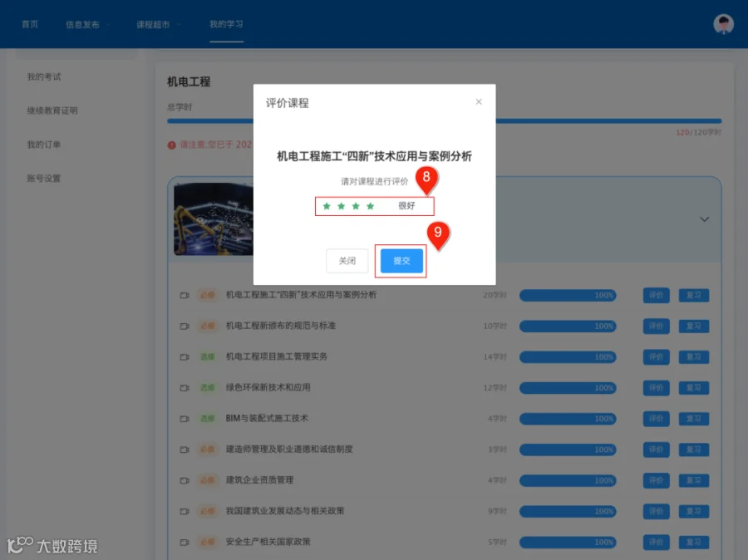Click video icon for 机电工程新颁布的规范与标准
This screenshot has width=748, height=560.
(x=185, y=327)
